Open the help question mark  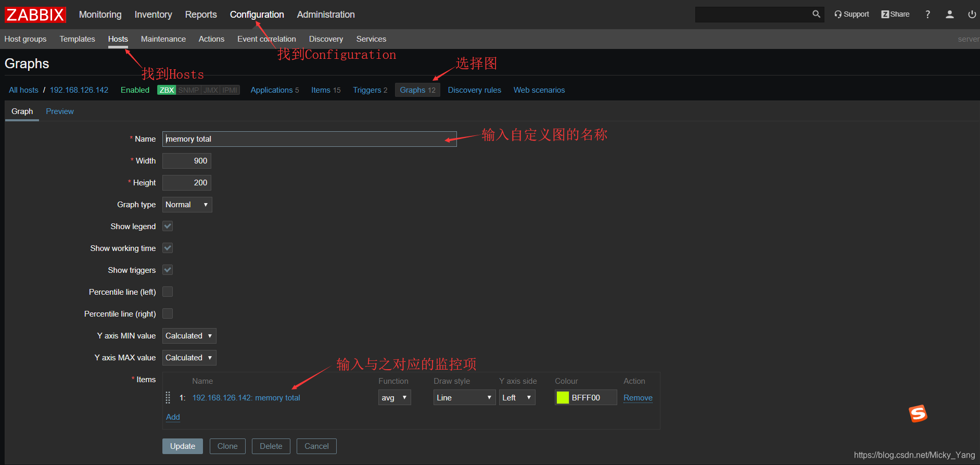[x=927, y=15]
